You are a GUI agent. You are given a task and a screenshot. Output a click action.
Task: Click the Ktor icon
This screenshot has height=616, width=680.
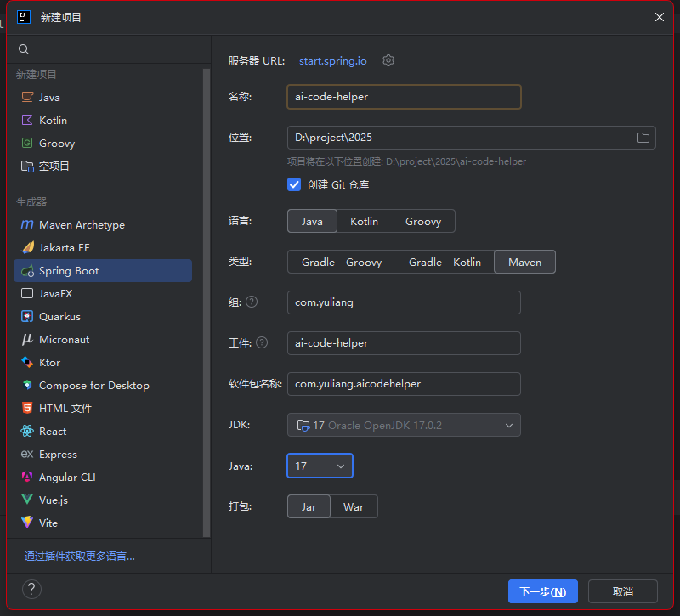pyautogui.click(x=27, y=363)
